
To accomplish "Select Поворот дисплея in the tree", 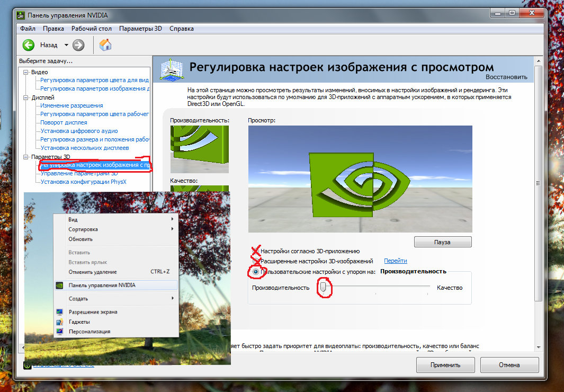I will tap(64, 122).
